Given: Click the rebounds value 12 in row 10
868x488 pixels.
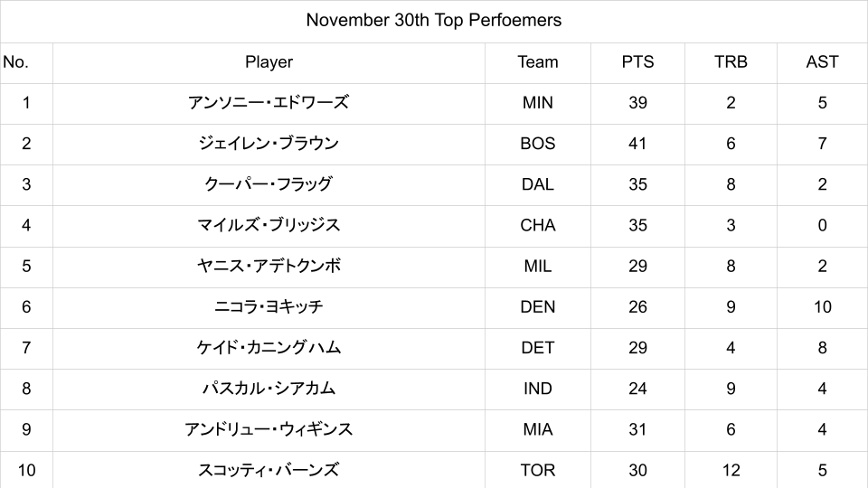Looking at the screenshot, I should pyautogui.click(x=731, y=470).
